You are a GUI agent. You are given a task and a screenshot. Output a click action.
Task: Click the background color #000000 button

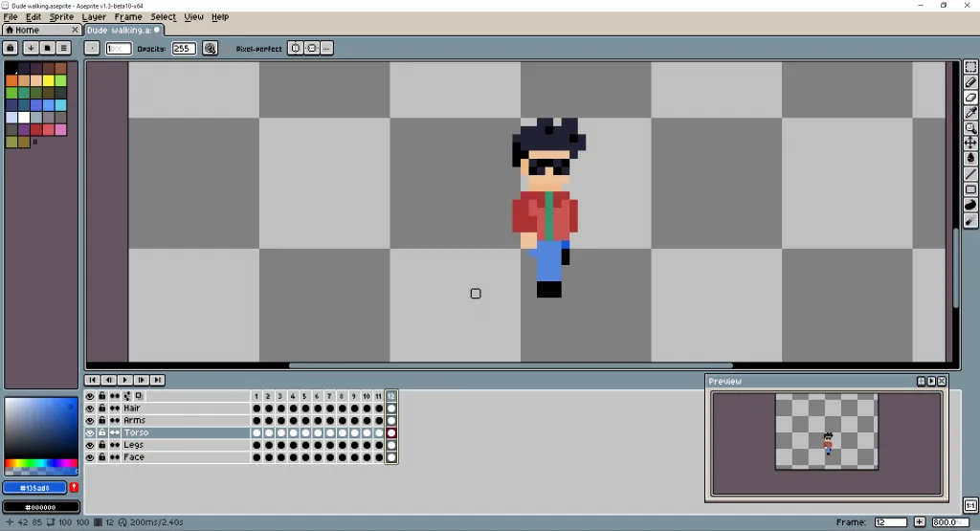coord(40,507)
